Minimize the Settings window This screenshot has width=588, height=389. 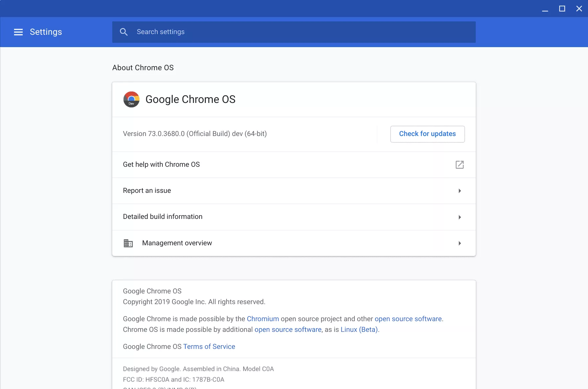coord(545,9)
